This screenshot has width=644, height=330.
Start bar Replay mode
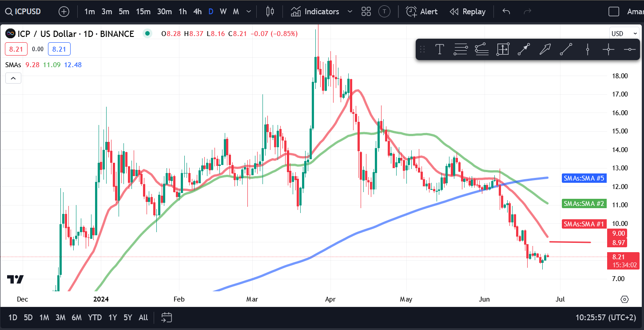point(468,12)
